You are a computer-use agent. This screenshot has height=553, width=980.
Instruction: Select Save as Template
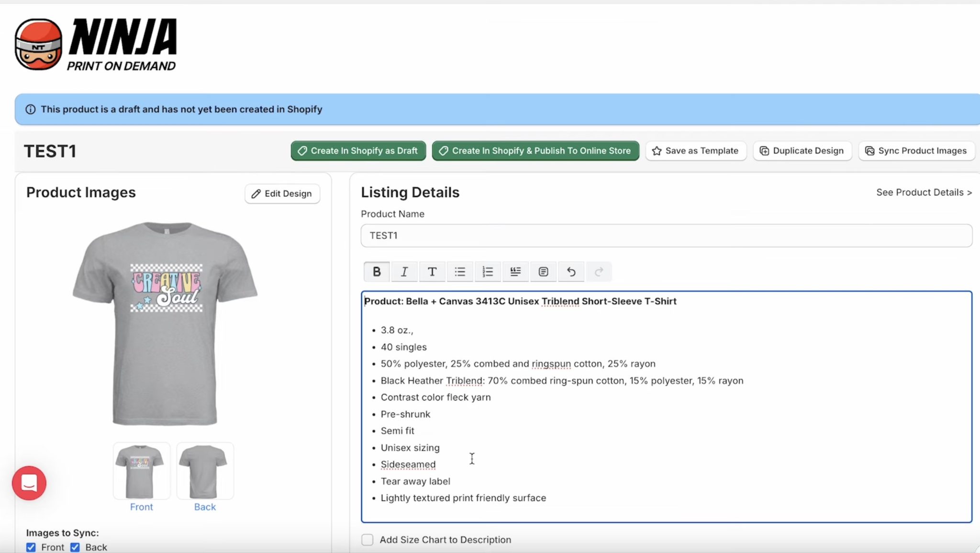[x=696, y=150]
